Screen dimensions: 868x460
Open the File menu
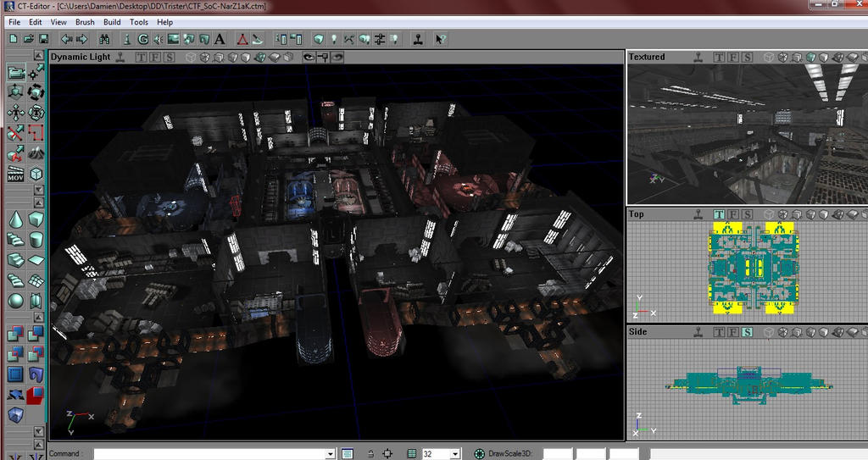(x=14, y=22)
